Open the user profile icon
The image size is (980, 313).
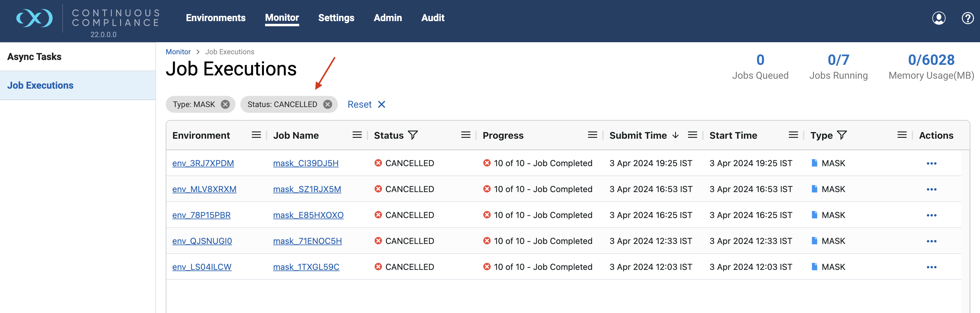pos(939,18)
